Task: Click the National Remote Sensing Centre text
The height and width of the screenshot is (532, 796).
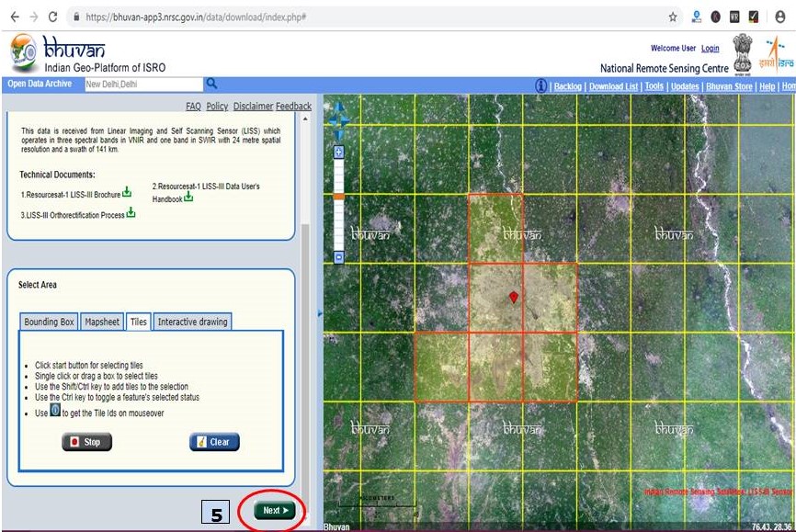Action: click(664, 68)
